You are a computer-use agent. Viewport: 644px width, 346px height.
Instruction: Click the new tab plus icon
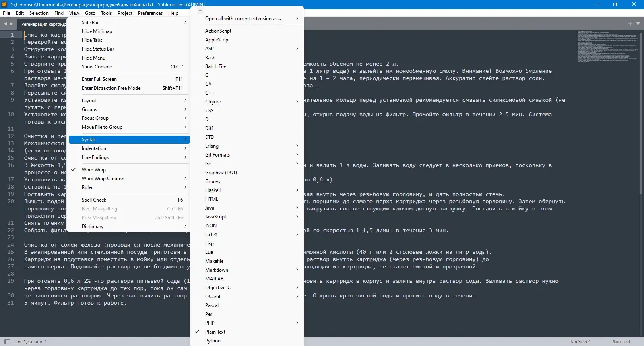(x=630, y=24)
